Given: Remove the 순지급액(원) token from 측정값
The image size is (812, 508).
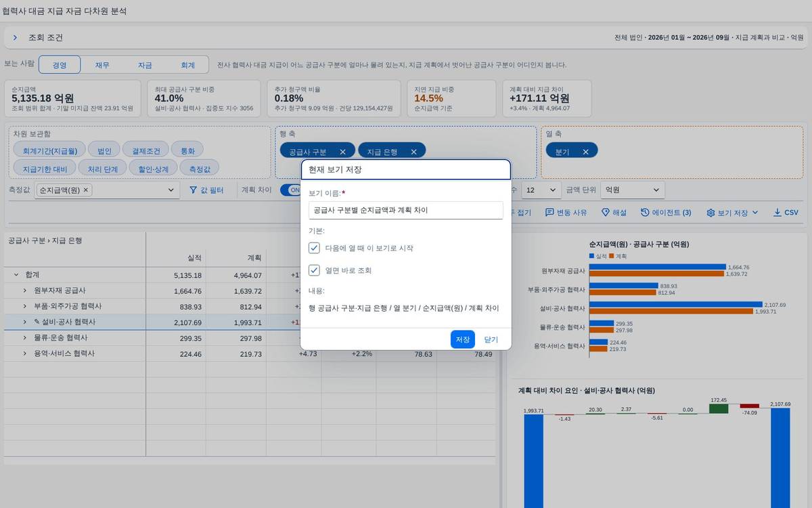Looking at the screenshot, I should [x=86, y=190].
